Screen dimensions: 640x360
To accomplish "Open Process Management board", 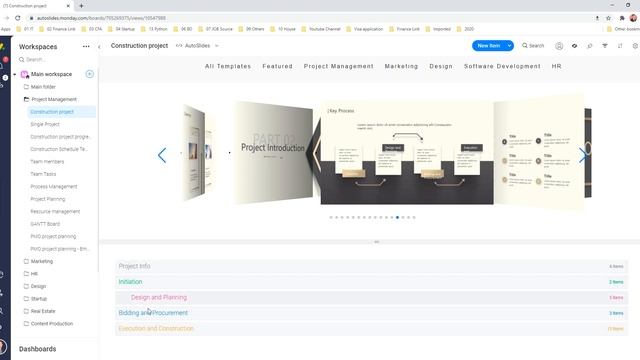I will click(x=54, y=187).
